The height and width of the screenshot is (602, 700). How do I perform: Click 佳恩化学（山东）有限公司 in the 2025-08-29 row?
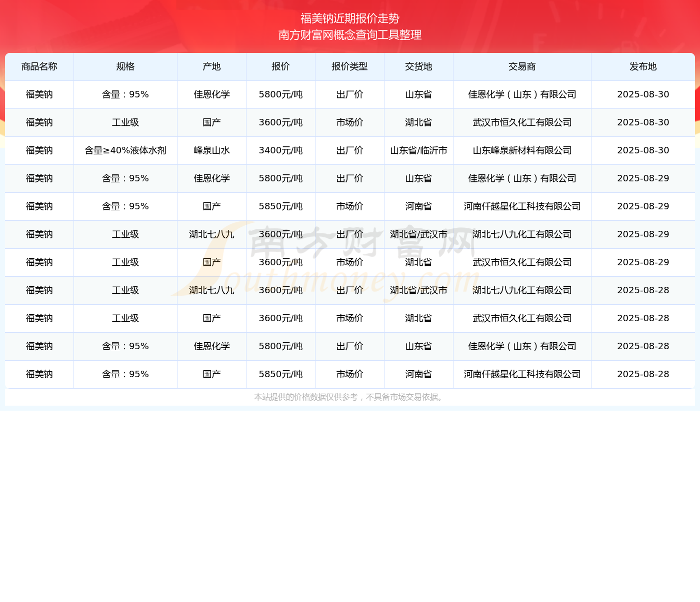(x=522, y=178)
